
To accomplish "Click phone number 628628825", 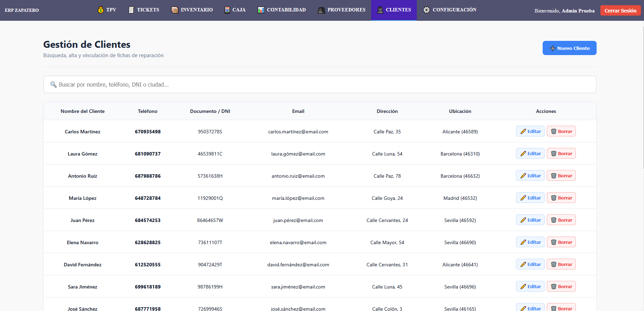I will (x=148, y=242).
